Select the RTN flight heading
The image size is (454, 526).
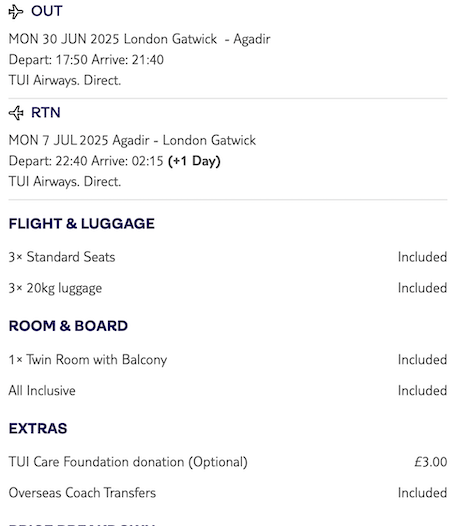(x=46, y=112)
